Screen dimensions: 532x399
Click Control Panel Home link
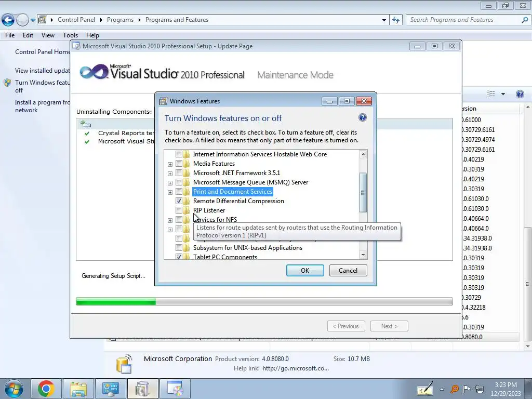point(42,52)
